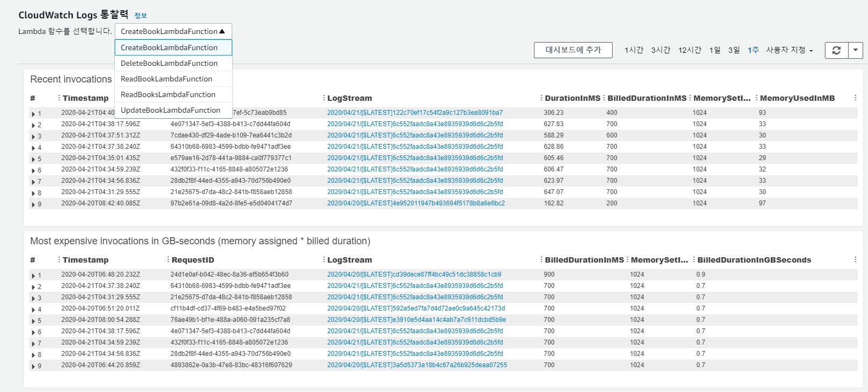868x392 pixels.
Task: Open log stream ending 3a5d5373a18b4c67a26b925deaa07255
Action: (x=417, y=365)
